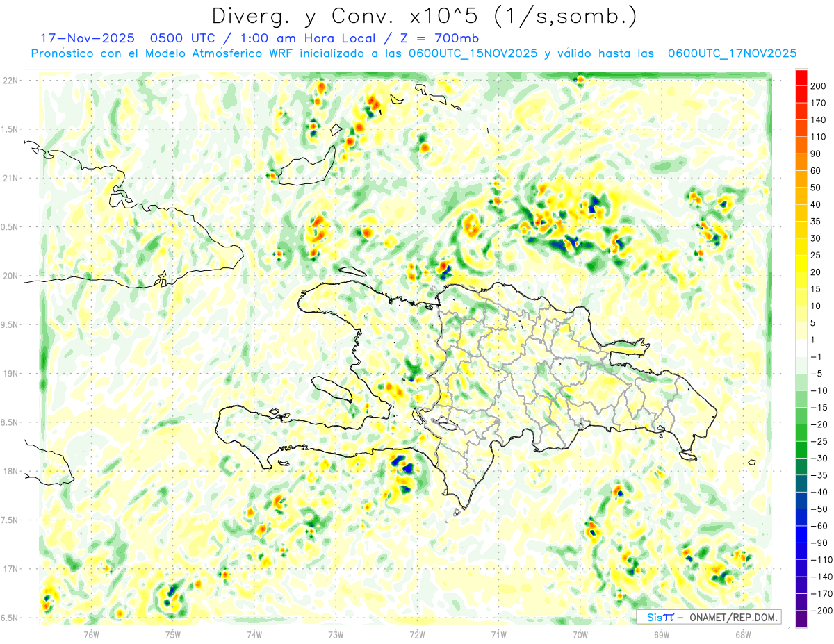Click the valid-until time "0600UTC_17NOV2025"
Screen dimensions: 834x644
pos(732,53)
